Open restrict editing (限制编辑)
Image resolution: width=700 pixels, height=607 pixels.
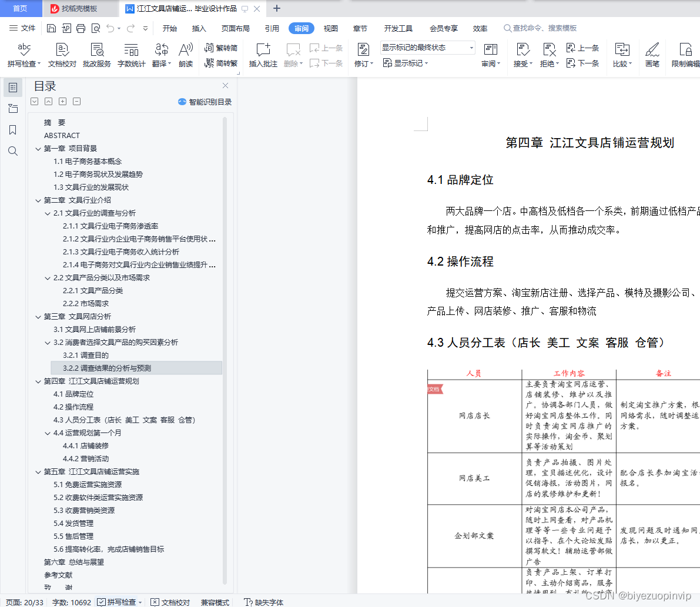pos(685,55)
